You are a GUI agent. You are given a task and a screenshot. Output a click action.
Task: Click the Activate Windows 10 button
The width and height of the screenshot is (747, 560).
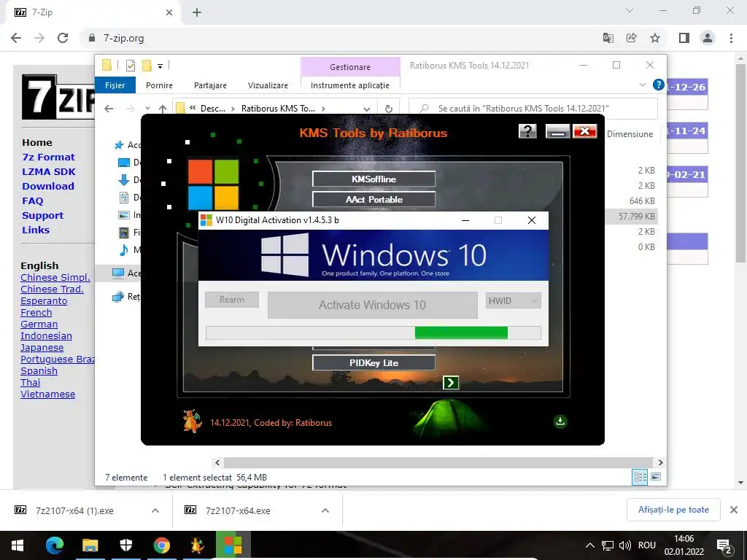click(x=373, y=305)
